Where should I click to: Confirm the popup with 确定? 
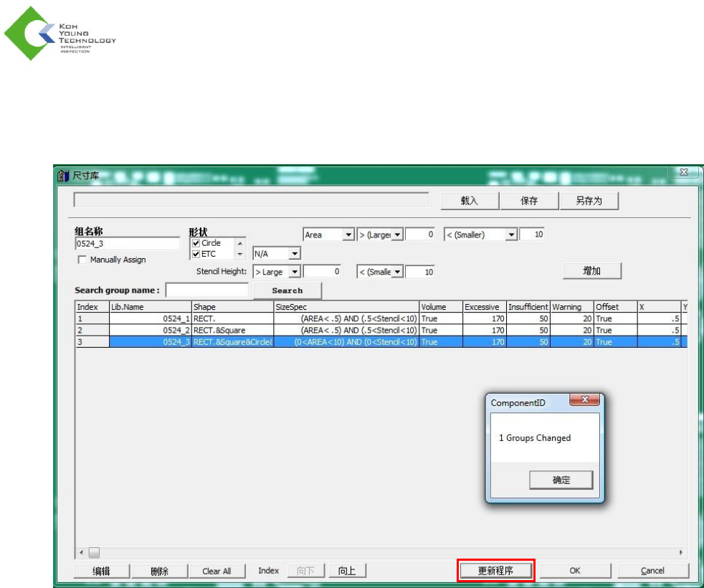click(561, 480)
